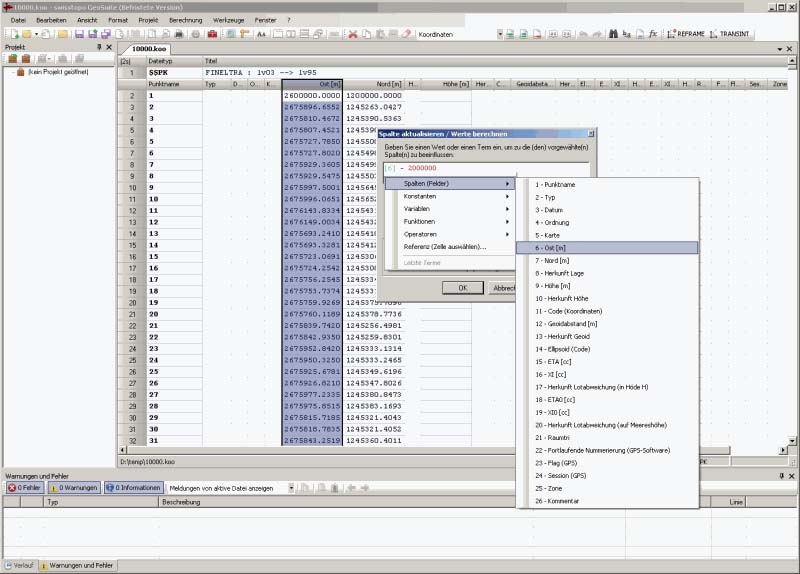Screen dimensions: 800x574
Task: Open the fx formula function tool
Action: pos(652,34)
